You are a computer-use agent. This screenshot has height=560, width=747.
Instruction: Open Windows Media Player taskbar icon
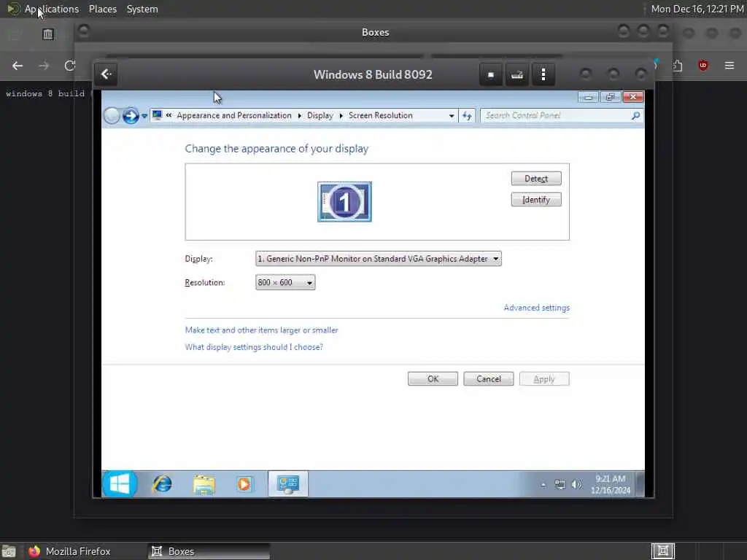pos(244,484)
